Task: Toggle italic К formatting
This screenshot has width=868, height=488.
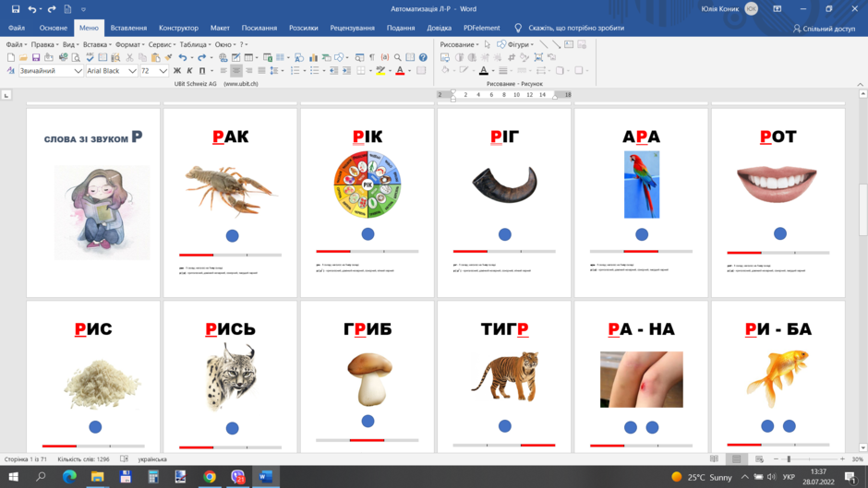Action: pos(189,71)
